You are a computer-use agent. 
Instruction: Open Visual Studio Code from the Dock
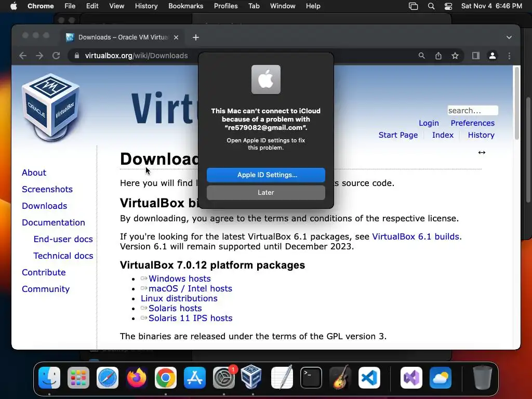pos(369,378)
